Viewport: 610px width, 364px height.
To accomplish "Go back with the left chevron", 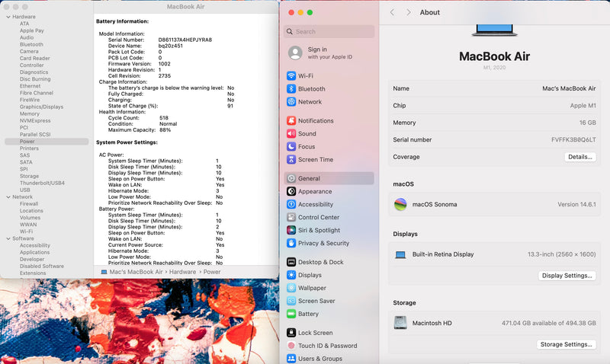I will [392, 12].
